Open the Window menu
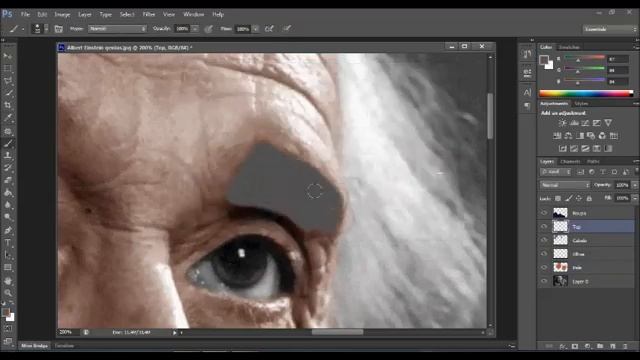640x360 pixels. pyautogui.click(x=193, y=14)
